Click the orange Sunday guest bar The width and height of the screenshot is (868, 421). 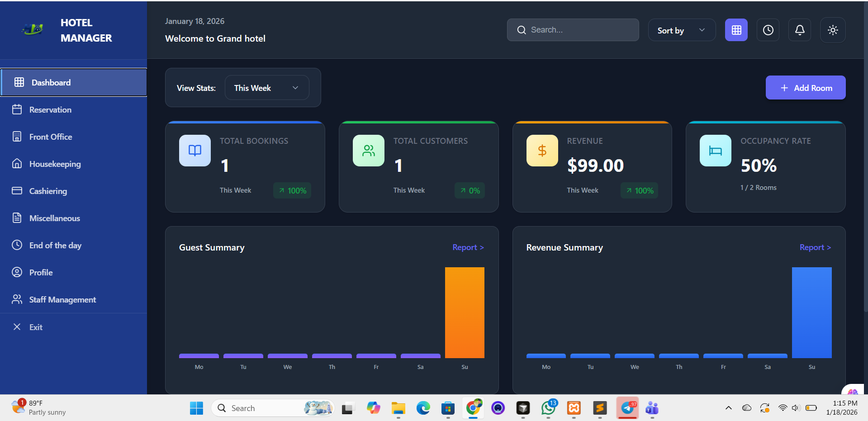pyautogui.click(x=465, y=312)
